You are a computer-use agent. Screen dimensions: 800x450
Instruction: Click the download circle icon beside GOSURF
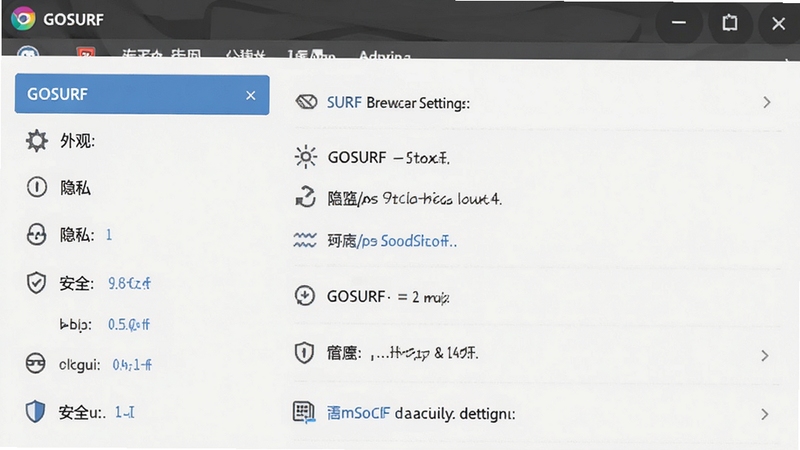pyautogui.click(x=305, y=296)
